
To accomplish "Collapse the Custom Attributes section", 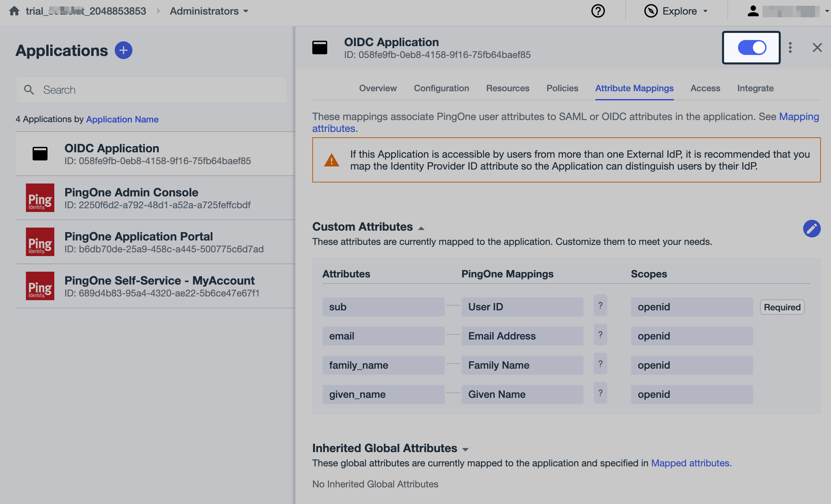I will (421, 228).
